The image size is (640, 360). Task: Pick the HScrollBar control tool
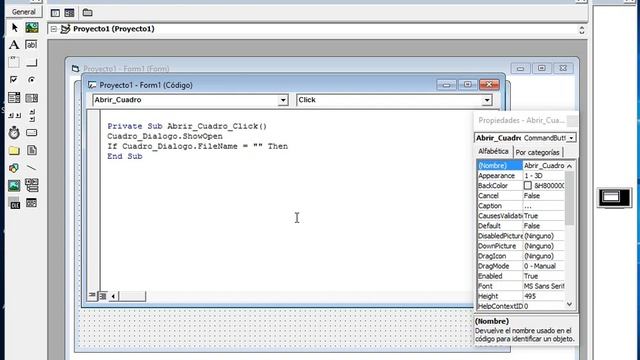coord(14,115)
